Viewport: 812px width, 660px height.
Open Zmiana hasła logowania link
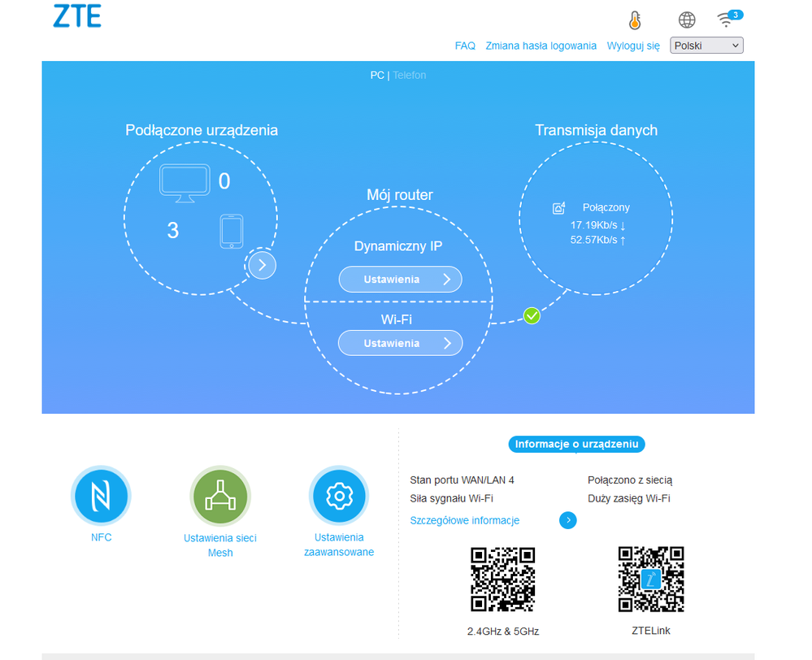coord(541,46)
